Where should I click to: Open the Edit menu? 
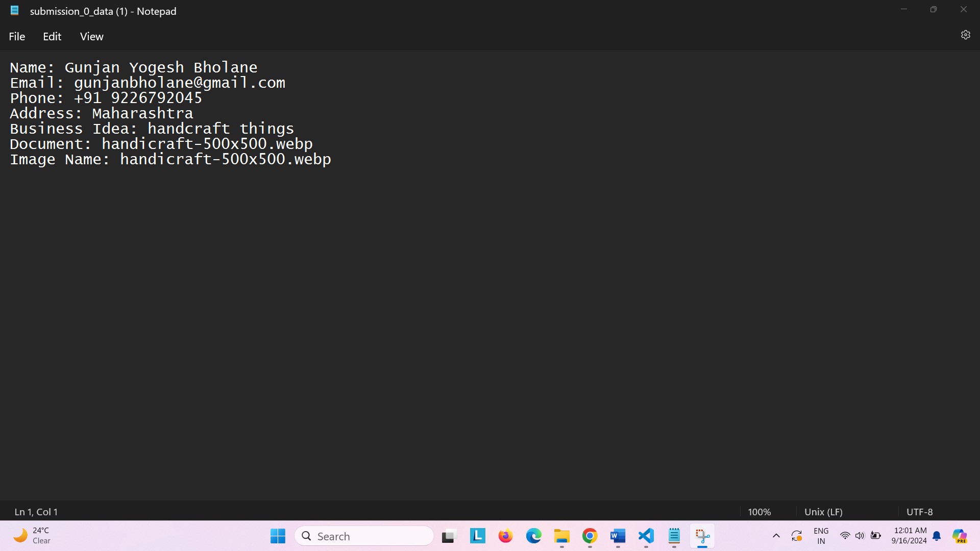pyautogui.click(x=52, y=36)
